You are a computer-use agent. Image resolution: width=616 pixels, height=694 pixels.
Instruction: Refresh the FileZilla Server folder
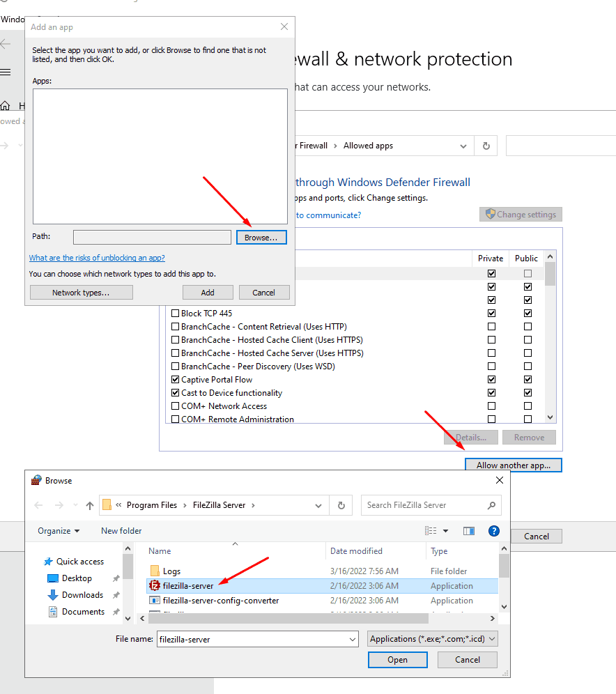click(341, 505)
